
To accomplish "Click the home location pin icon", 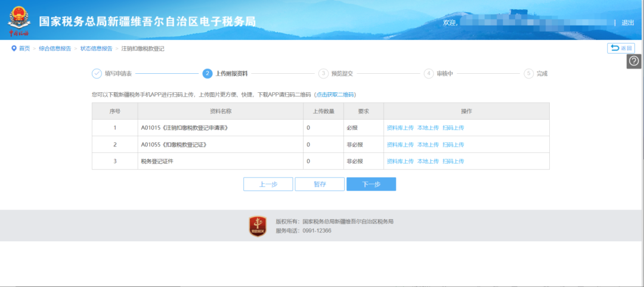I will 14,48.
